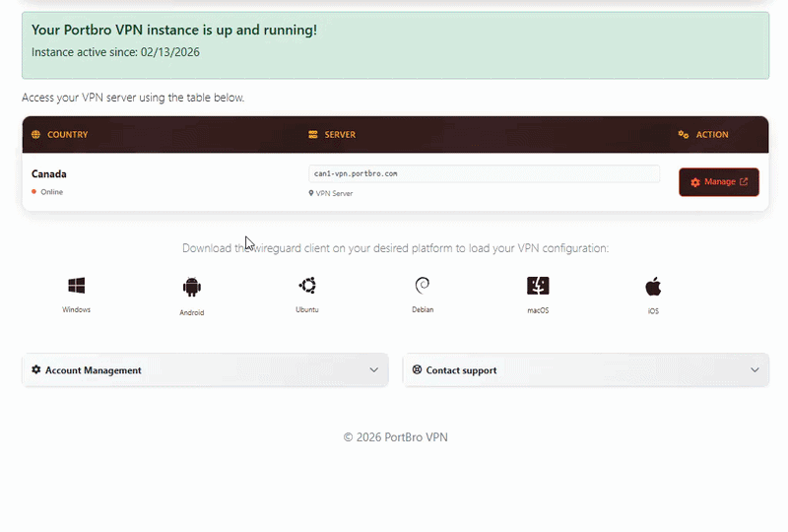Click the VPN Server location label
The height and width of the screenshot is (532, 788).
tap(334, 194)
